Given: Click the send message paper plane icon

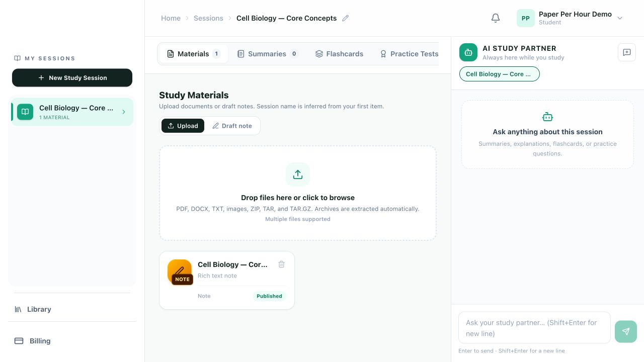Looking at the screenshot, I should click(x=626, y=332).
